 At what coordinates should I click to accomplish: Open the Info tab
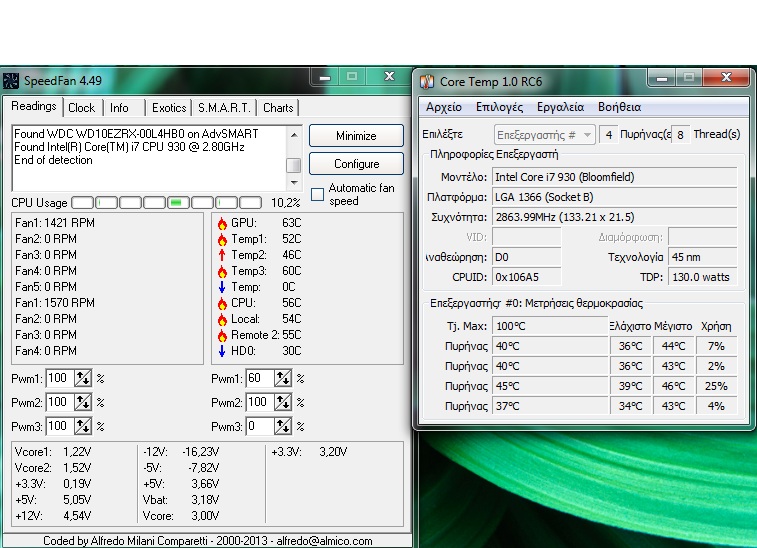click(x=119, y=108)
